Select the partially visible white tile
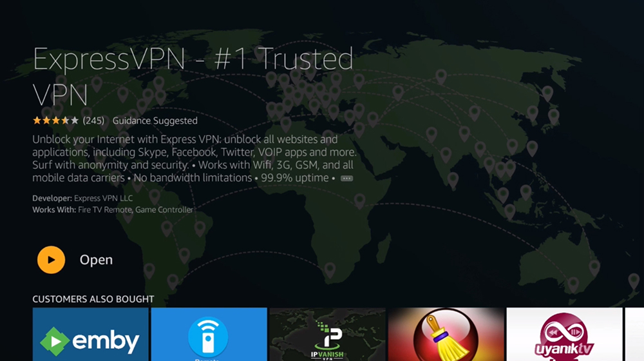 (x=634, y=335)
